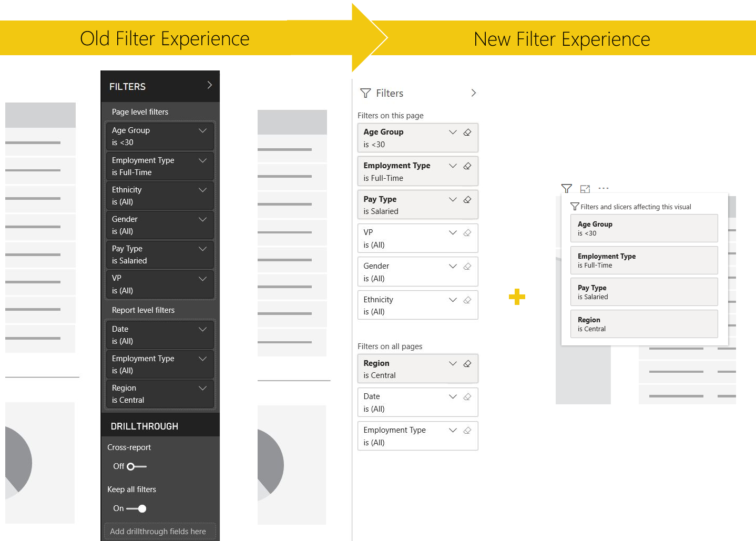Screen dimensions: 756x541
Task: Expand the Gender filter card in the new pane
Action: point(453,267)
